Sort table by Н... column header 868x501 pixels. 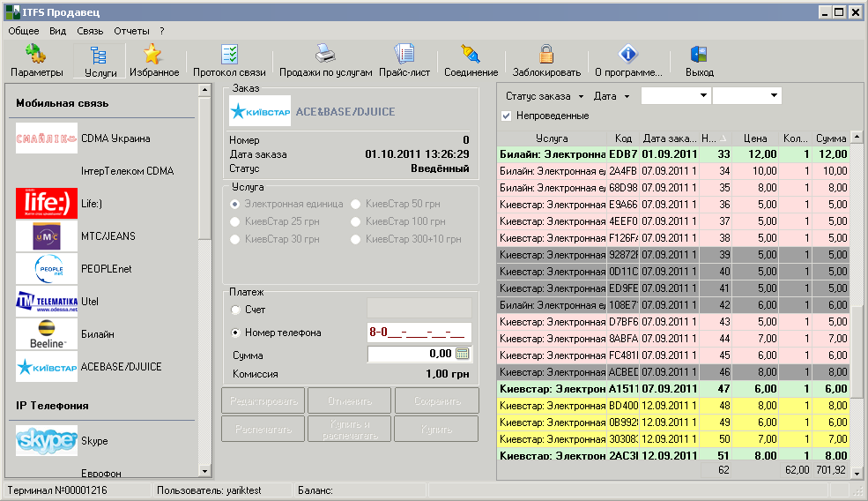[716, 138]
